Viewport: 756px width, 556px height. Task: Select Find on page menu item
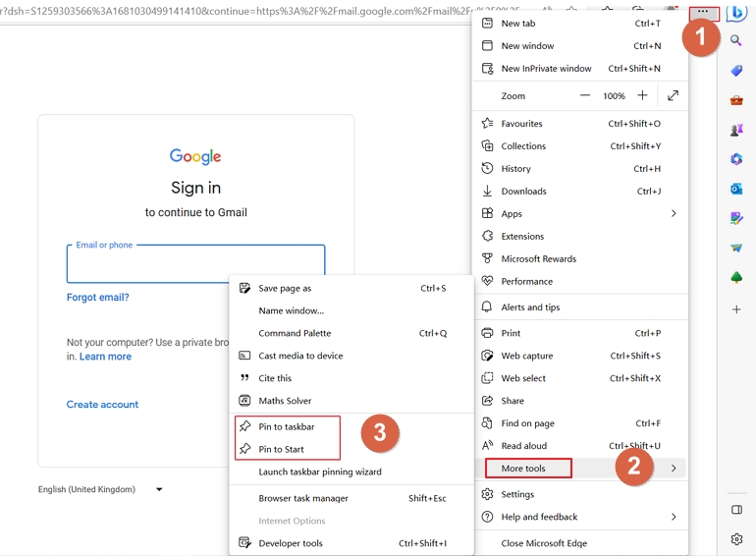tap(580, 423)
